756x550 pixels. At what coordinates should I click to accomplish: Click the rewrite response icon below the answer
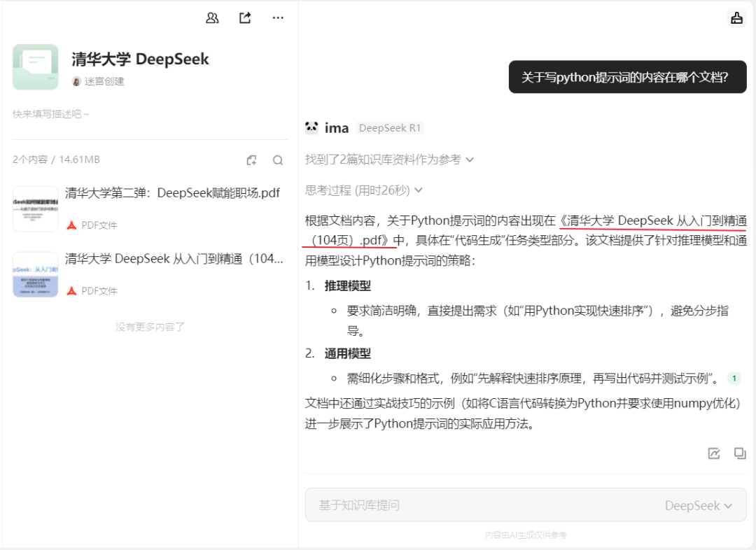pyautogui.click(x=713, y=453)
